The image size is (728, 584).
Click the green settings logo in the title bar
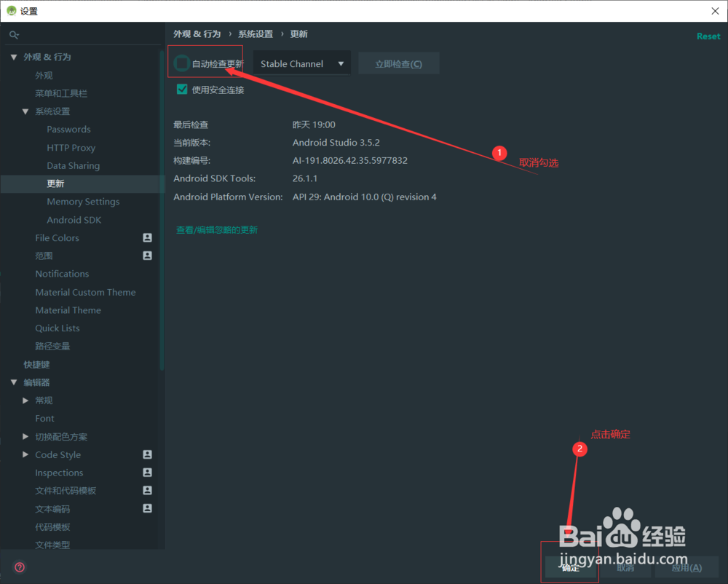pyautogui.click(x=10, y=11)
